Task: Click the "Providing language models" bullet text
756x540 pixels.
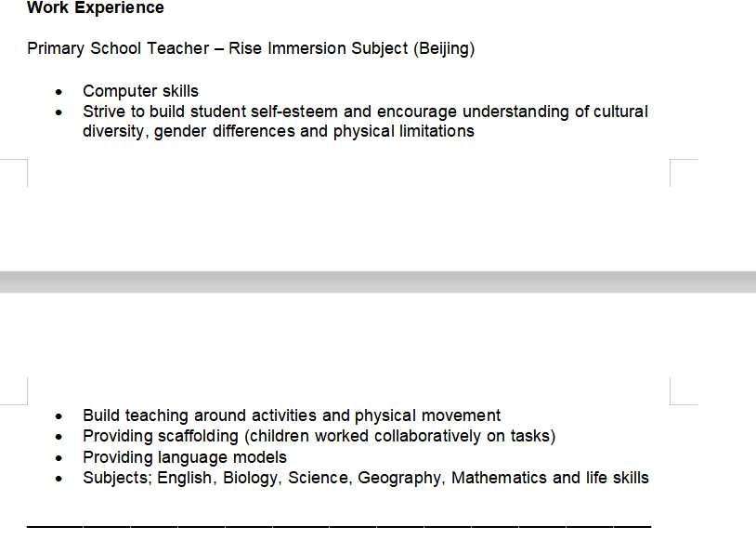Action: click(185, 457)
